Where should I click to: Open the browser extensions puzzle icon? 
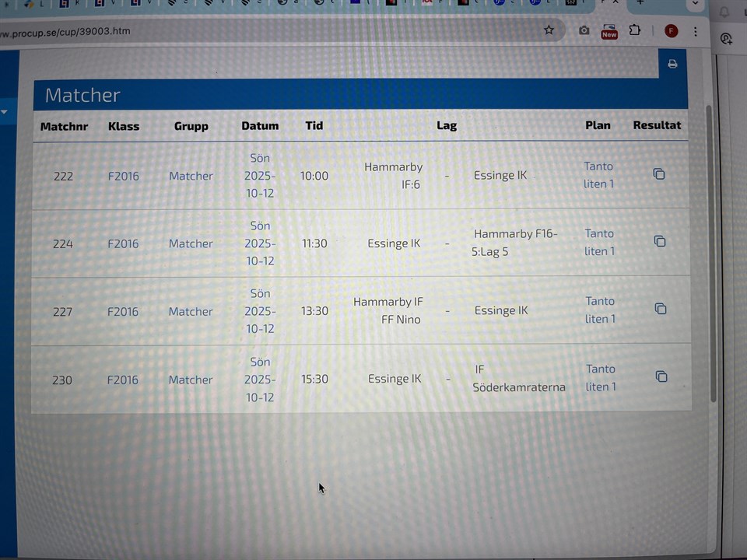[x=635, y=30]
